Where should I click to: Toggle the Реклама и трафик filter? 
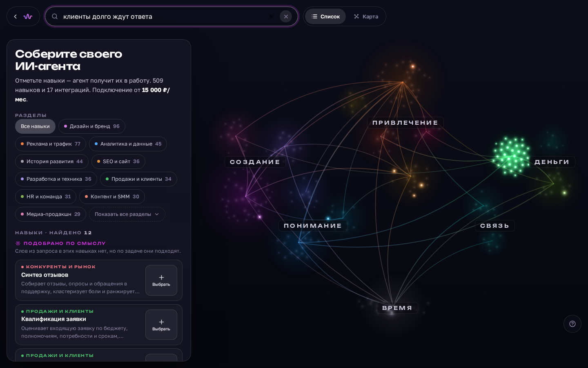(51, 144)
